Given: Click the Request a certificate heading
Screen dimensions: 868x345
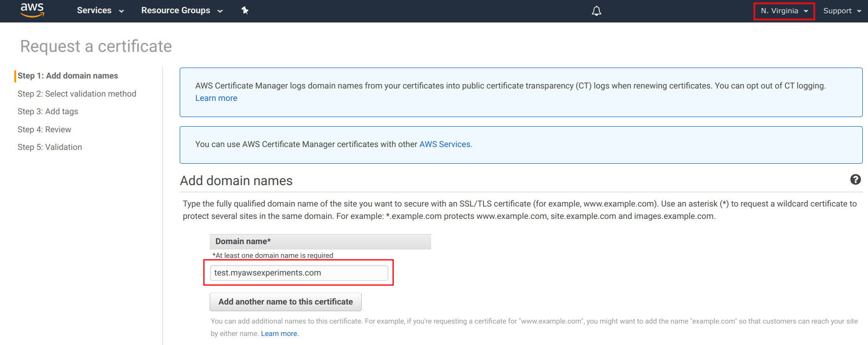Looking at the screenshot, I should click(96, 46).
